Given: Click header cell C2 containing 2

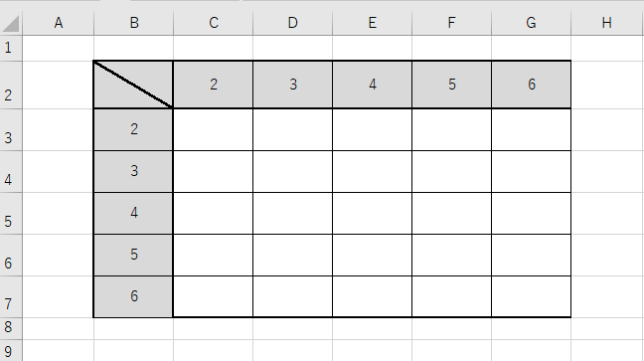Looking at the screenshot, I should point(213,85).
